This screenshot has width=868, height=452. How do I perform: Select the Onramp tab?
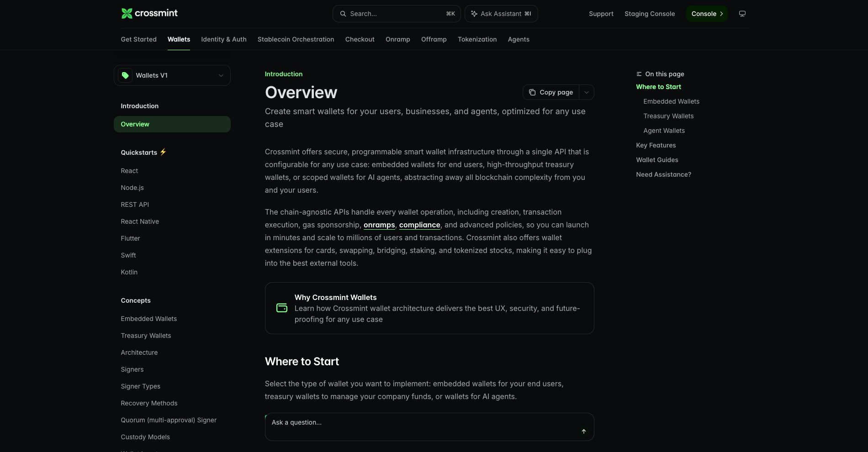coord(398,39)
